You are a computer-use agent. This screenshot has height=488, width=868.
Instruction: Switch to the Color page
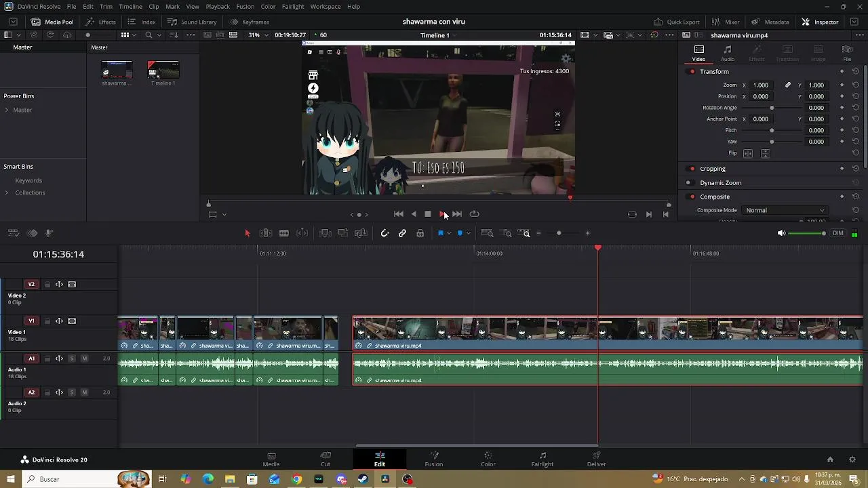click(488, 459)
